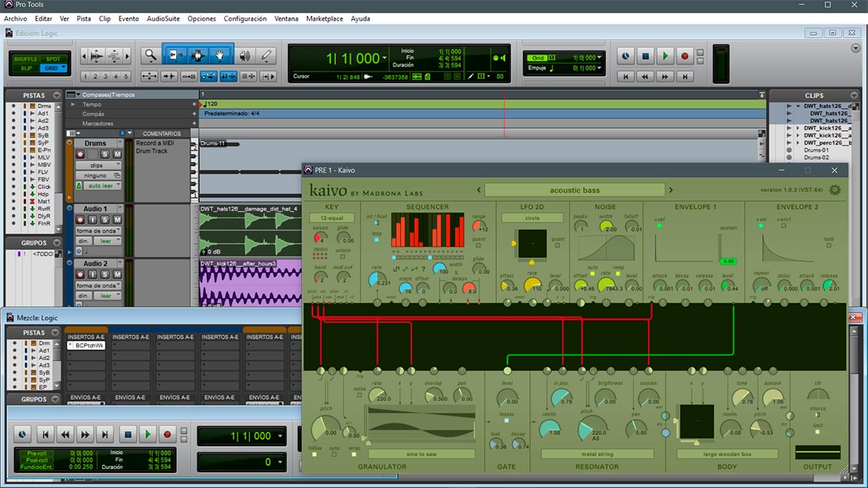Viewport: 868px width, 488px height.
Task: Expand the Tempo ruler
Action: (72, 104)
